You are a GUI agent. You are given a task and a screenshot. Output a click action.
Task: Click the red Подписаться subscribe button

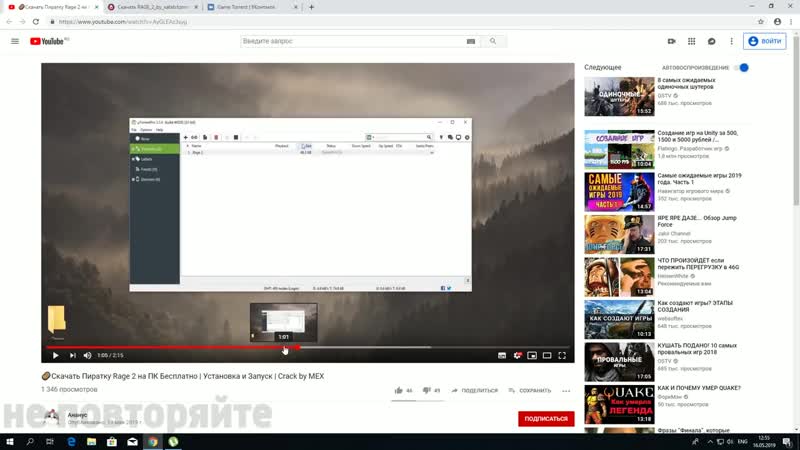tap(546, 418)
